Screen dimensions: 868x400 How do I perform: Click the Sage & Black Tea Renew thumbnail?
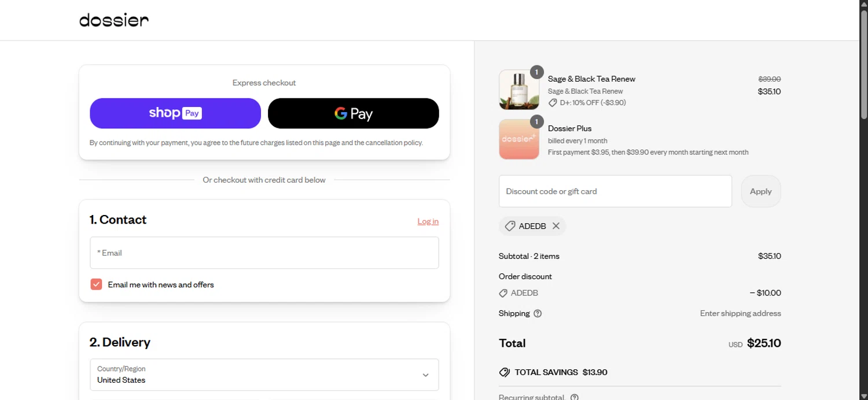[518, 90]
